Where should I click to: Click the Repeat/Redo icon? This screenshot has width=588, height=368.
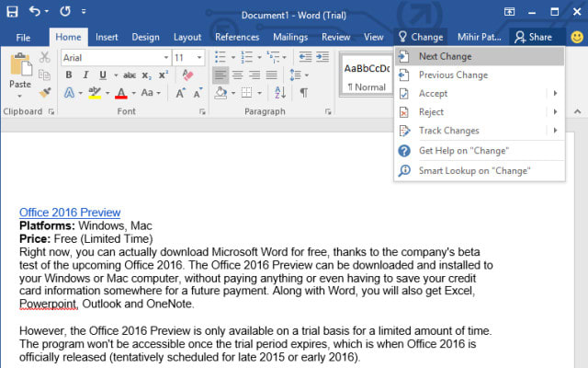pos(65,12)
